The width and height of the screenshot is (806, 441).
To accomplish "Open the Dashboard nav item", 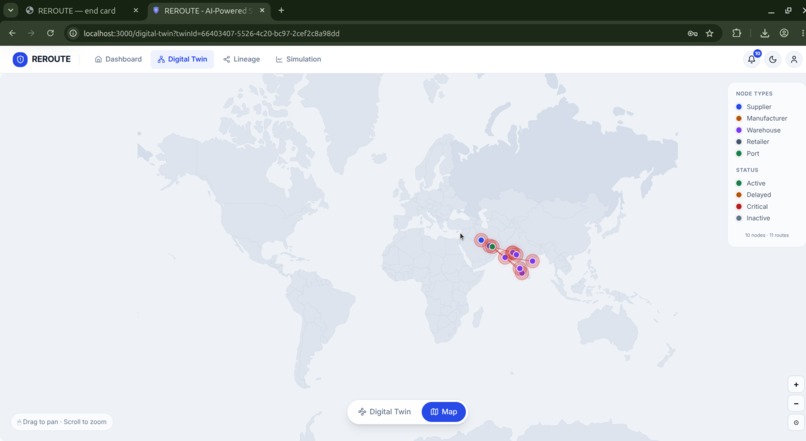I will pyautogui.click(x=118, y=59).
